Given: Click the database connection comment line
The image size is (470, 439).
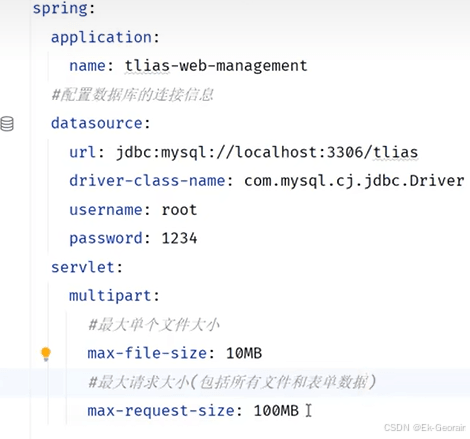Looking at the screenshot, I should 132,95.
